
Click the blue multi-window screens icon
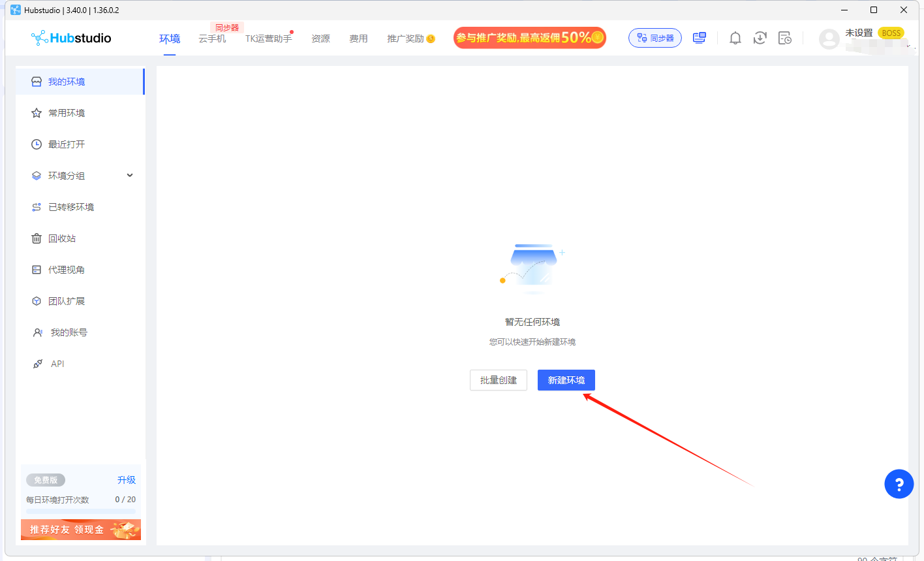pyautogui.click(x=700, y=38)
